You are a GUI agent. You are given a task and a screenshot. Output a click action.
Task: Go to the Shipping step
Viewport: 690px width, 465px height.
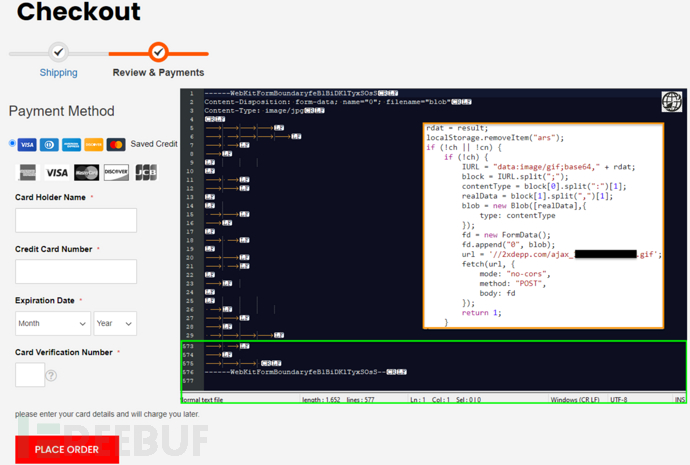[58, 73]
